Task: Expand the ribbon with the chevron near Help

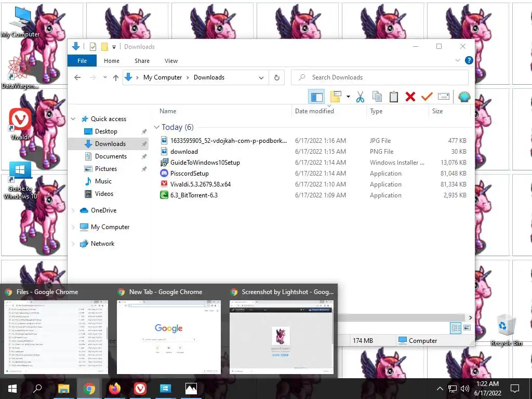Action: (457, 60)
